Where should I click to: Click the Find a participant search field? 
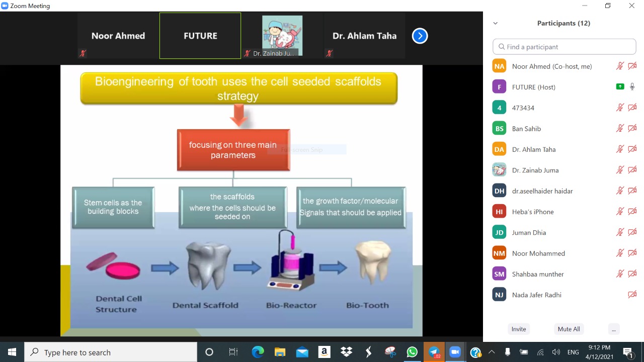coord(564,47)
